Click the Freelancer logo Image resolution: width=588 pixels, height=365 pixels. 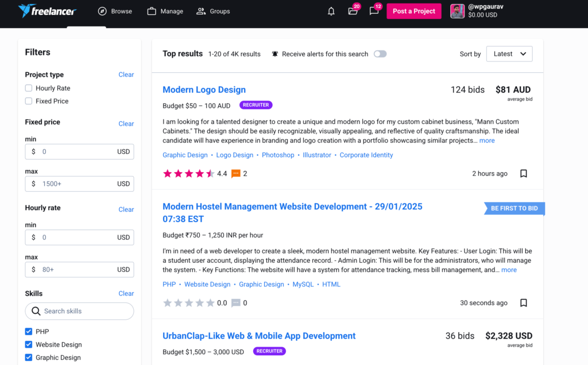[x=47, y=11]
